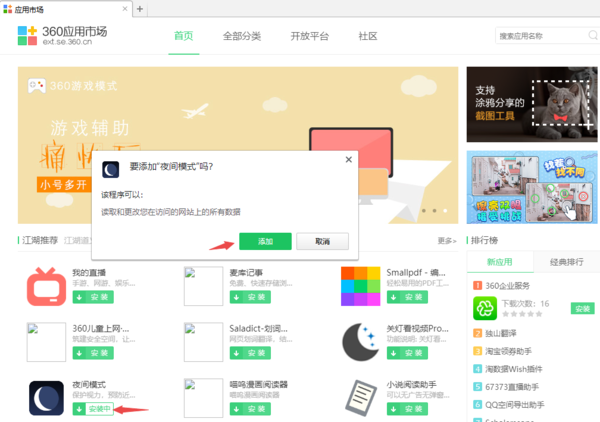Open 67373直播助手 in the ranking list
Viewport: 600px width, 422px height.
point(512,387)
